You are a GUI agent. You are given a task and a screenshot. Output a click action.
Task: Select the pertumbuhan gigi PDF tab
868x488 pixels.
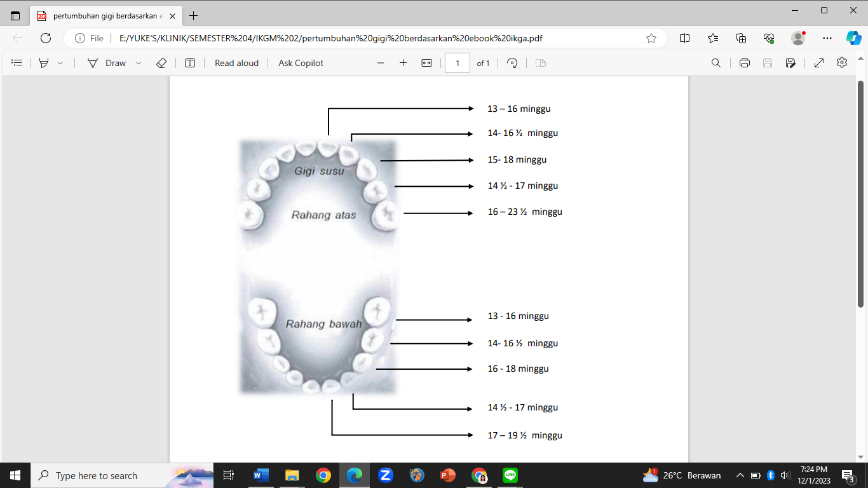click(x=106, y=16)
